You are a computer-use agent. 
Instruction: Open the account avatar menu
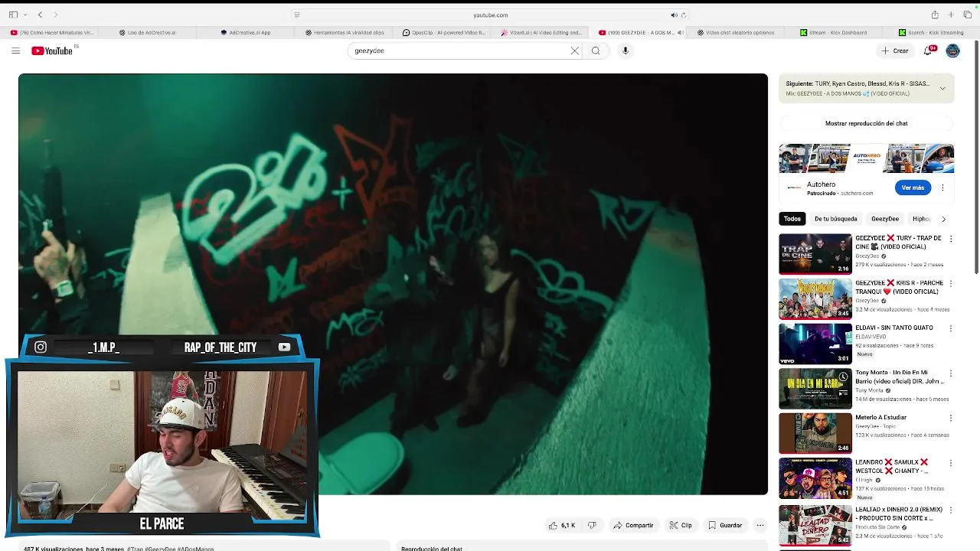click(x=952, y=51)
